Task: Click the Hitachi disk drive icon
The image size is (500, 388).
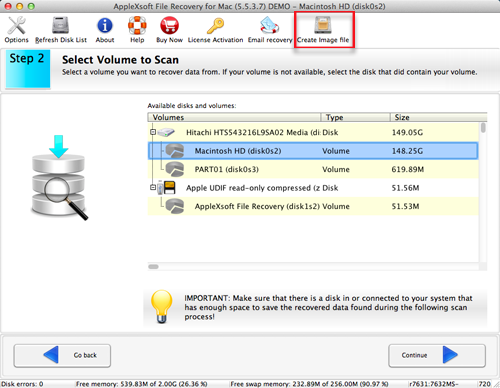Action: click(166, 132)
